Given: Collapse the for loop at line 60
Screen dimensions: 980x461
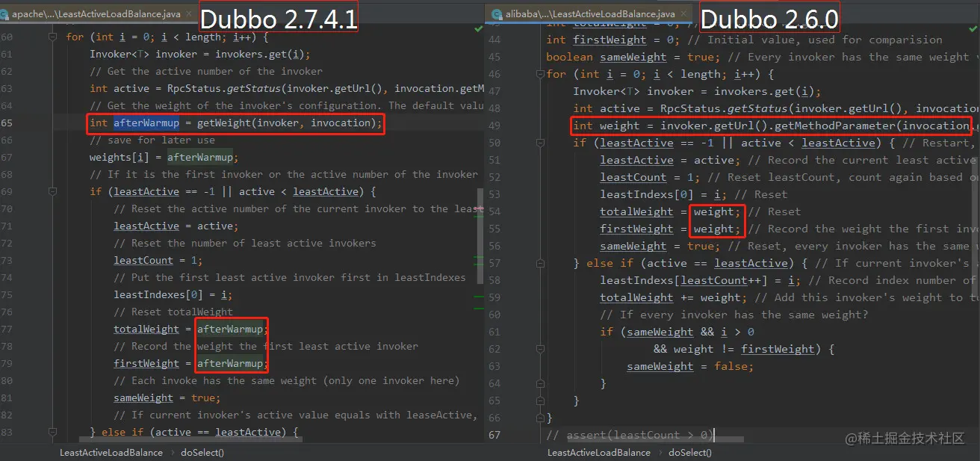Looking at the screenshot, I should tap(52, 37).
